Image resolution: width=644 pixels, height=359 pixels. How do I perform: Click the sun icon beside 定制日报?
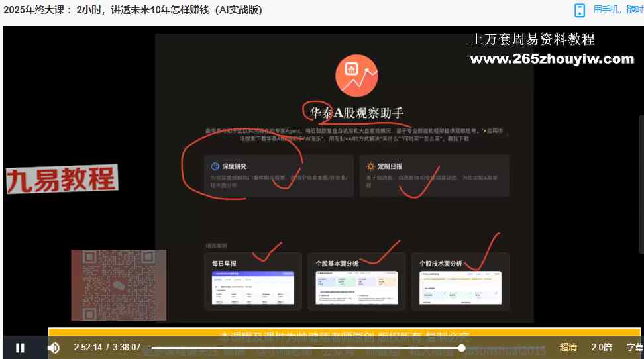pos(370,166)
